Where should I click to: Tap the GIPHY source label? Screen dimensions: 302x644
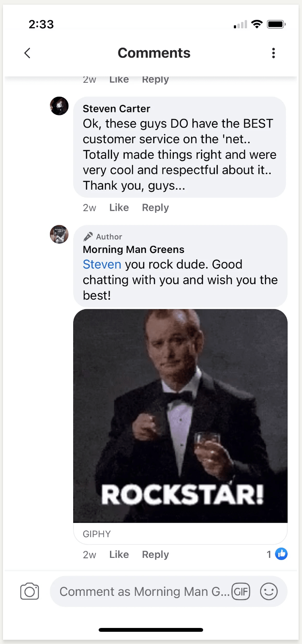click(x=97, y=534)
